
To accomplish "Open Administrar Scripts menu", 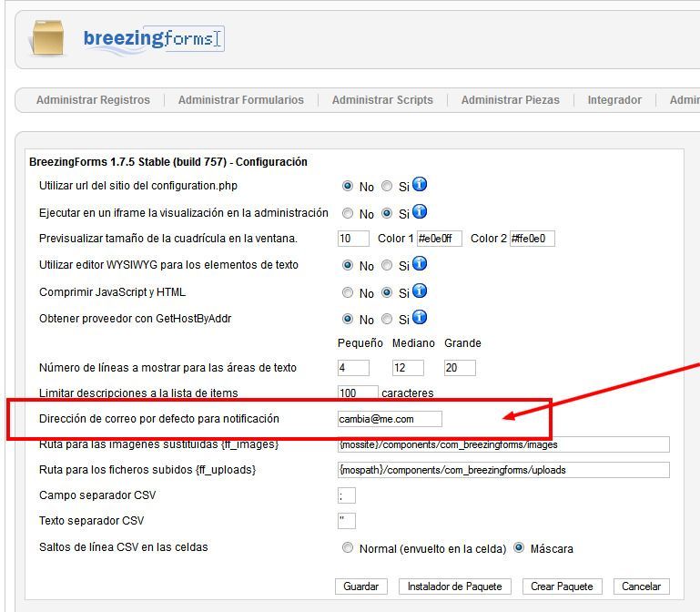I will [382, 99].
